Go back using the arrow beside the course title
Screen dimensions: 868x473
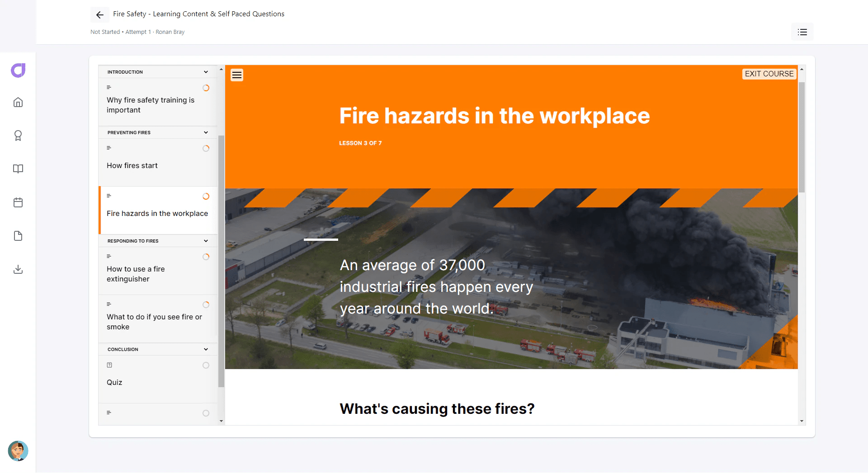click(99, 14)
